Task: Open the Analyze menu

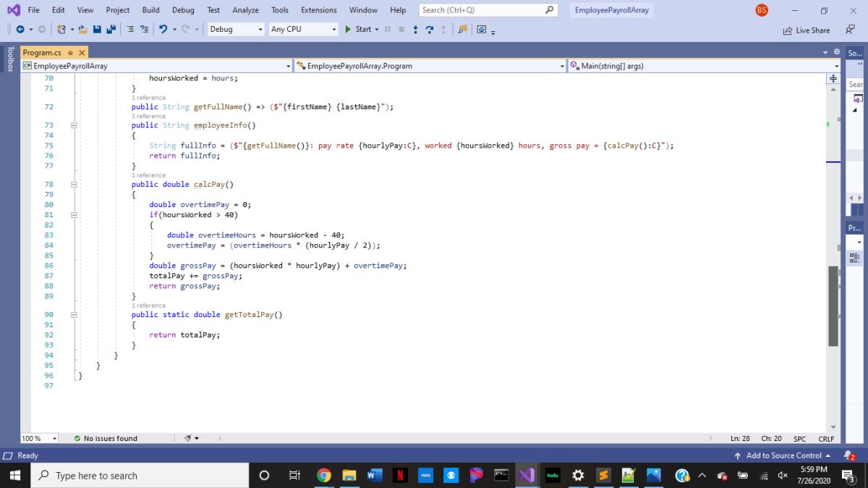Action: pos(245,10)
